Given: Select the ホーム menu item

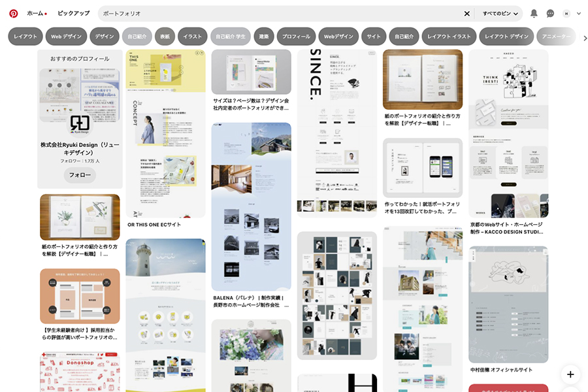Looking at the screenshot, I should (34, 12).
